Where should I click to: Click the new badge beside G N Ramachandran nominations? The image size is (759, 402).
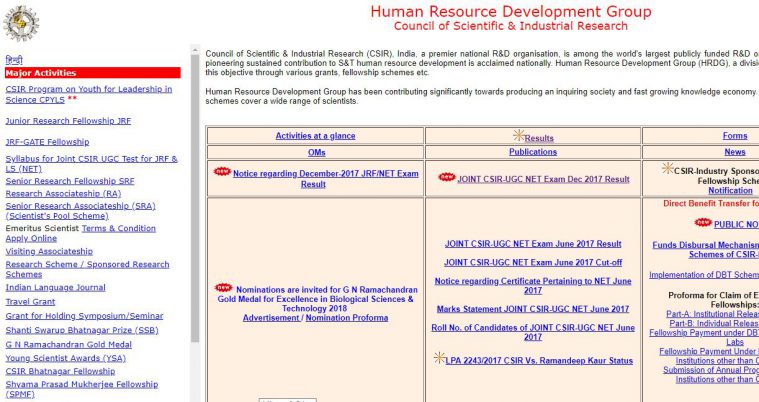(x=224, y=288)
